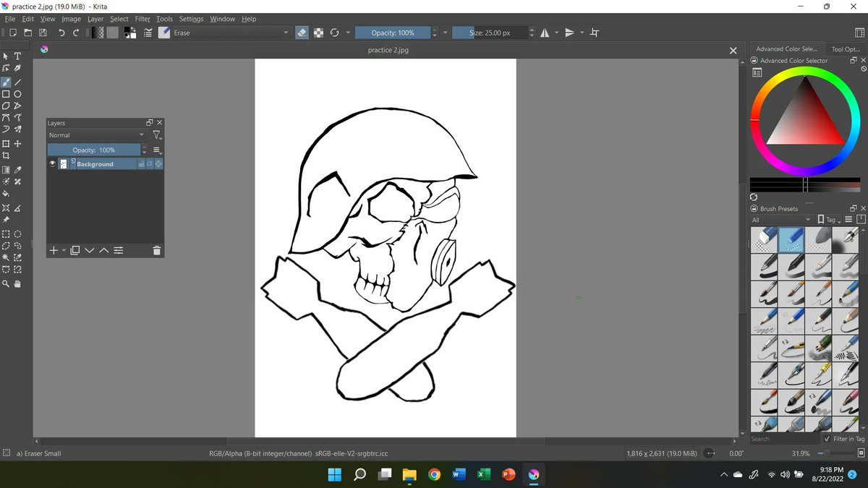
Task: Select the Rectangle shape tool
Action: [x=6, y=94]
